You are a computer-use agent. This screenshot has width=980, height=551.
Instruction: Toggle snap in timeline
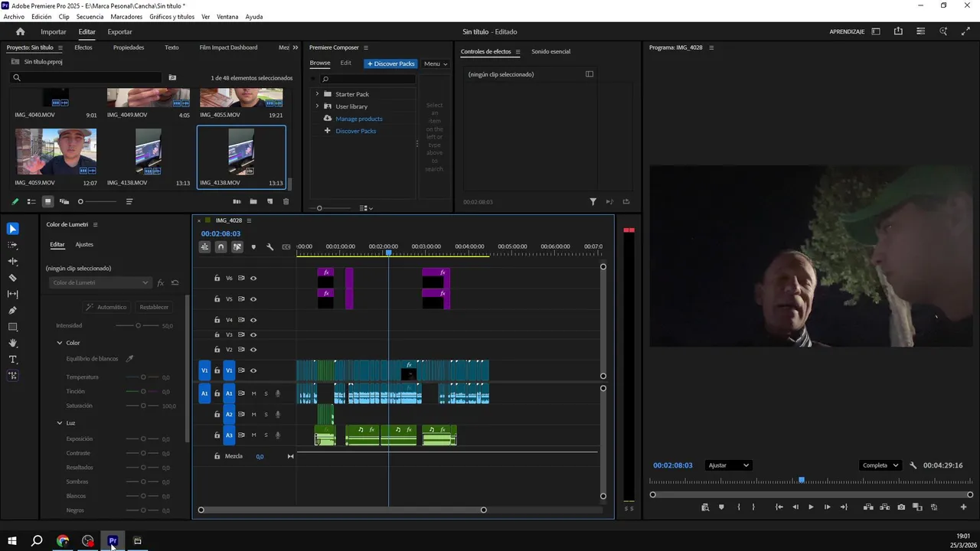(220, 247)
